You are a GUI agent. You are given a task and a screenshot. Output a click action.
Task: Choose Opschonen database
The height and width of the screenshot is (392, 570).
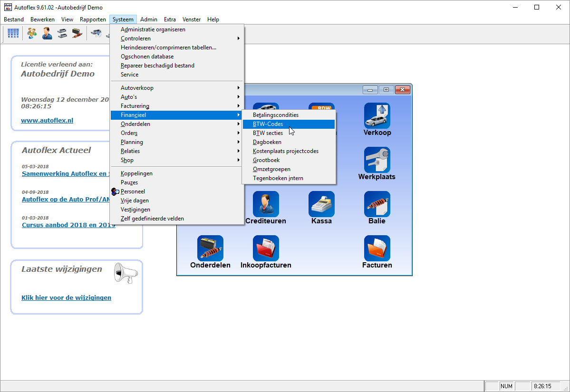tap(177, 57)
